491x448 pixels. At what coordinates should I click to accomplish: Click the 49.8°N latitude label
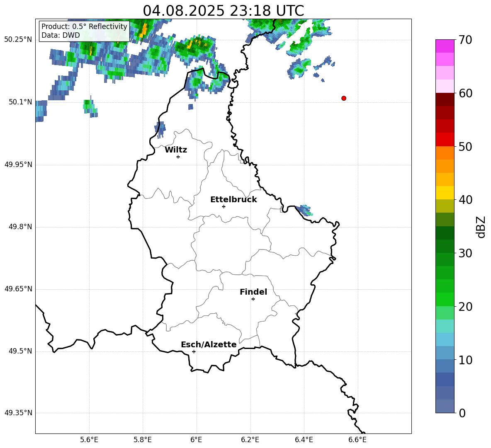click(x=20, y=227)
